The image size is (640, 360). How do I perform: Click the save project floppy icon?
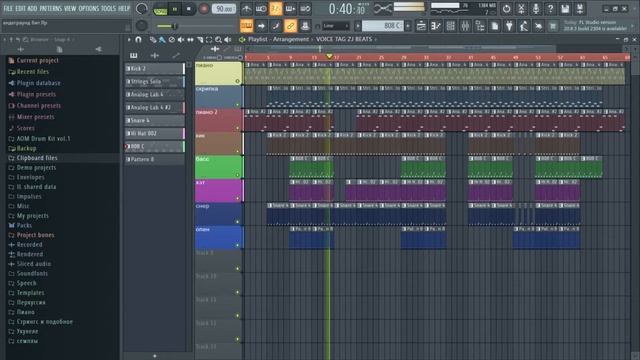click(x=565, y=9)
